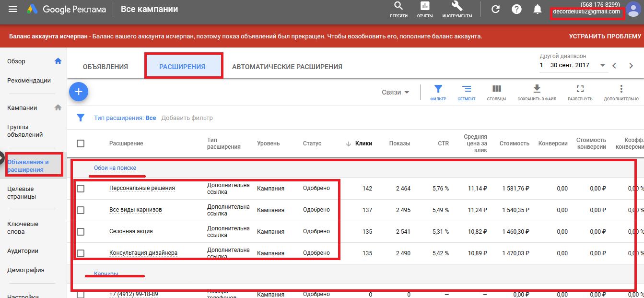Screen dimensions: 644x298
Task: Click the 'Тип расширения: Все' filter chip
Action: click(x=125, y=118)
